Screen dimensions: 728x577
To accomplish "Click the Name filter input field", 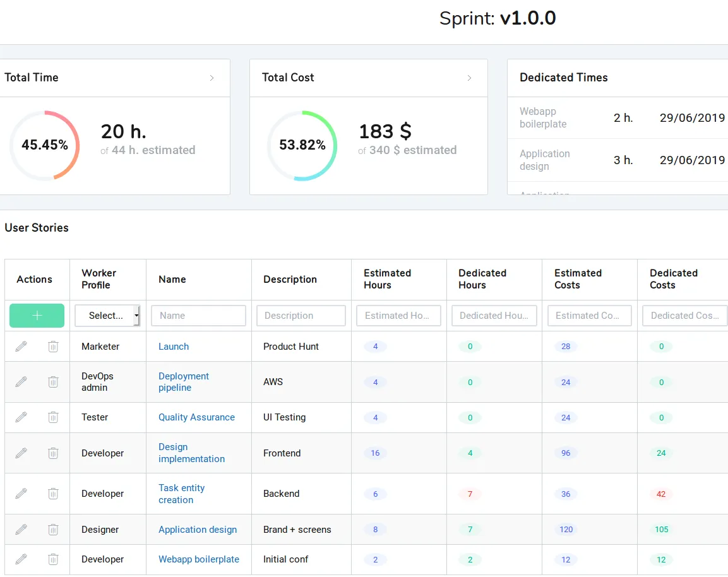I will (x=198, y=316).
